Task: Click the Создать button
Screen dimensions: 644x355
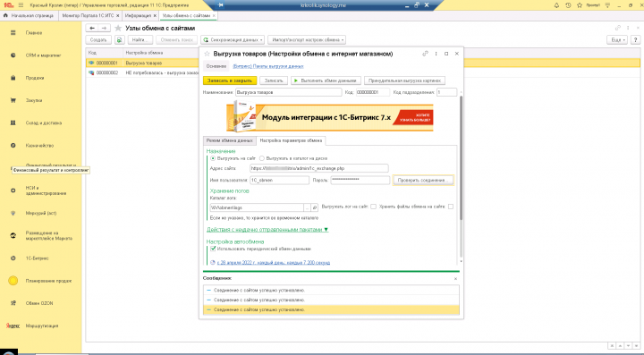Action: tap(98, 40)
